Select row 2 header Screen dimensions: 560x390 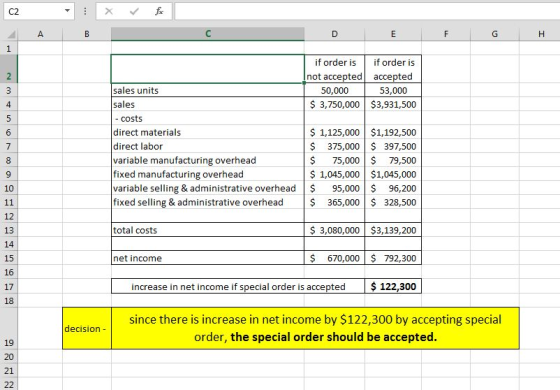9,69
